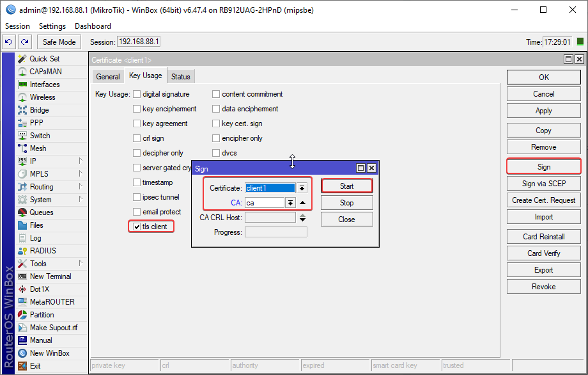
Task: Check key encipherment option
Action: point(137,109)
